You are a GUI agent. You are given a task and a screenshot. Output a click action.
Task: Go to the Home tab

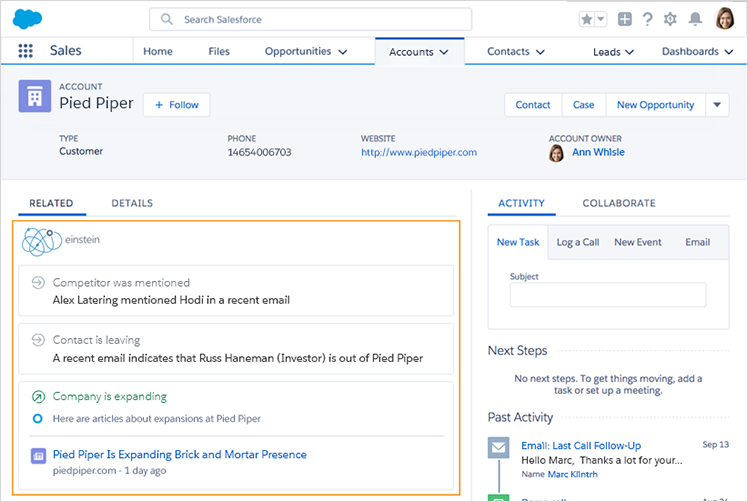158,51
